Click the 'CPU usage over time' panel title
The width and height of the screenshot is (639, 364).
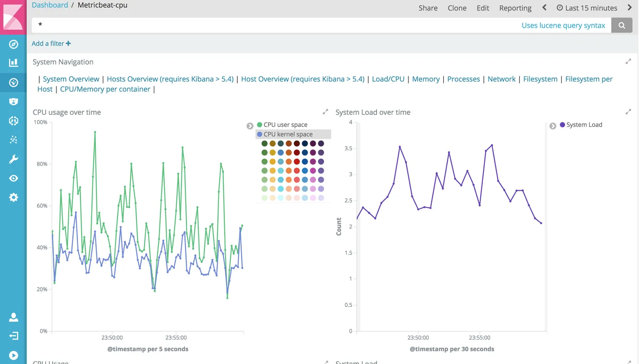[67, 112]
